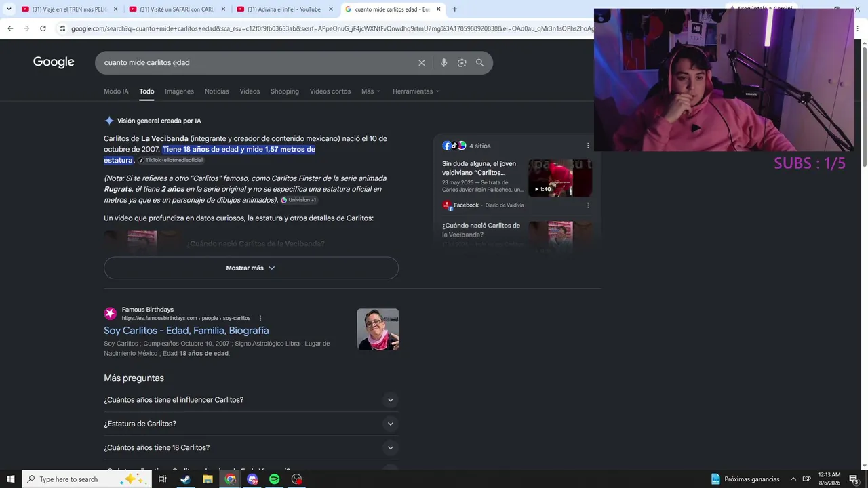The image size is (868, 488).
Task: Focus the browser address bar URL
Action: point(332,28)
